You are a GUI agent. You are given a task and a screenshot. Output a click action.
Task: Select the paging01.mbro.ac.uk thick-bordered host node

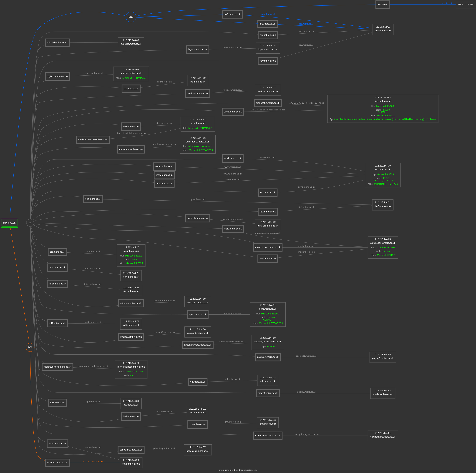[x=268, y=357]
